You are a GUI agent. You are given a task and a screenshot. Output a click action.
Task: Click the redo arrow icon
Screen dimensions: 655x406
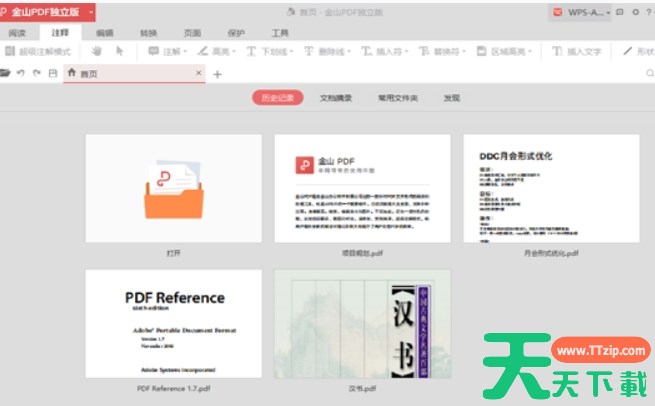point(37,73)
